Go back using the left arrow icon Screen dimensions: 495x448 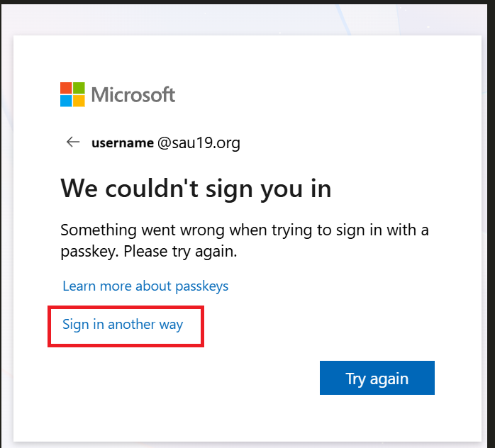(73, 142)
